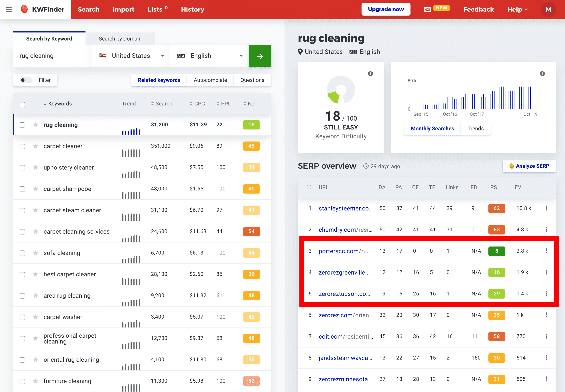565x392 pixels.
Task: Toggle the Filter switch
Action: click(x=26, y=80)
